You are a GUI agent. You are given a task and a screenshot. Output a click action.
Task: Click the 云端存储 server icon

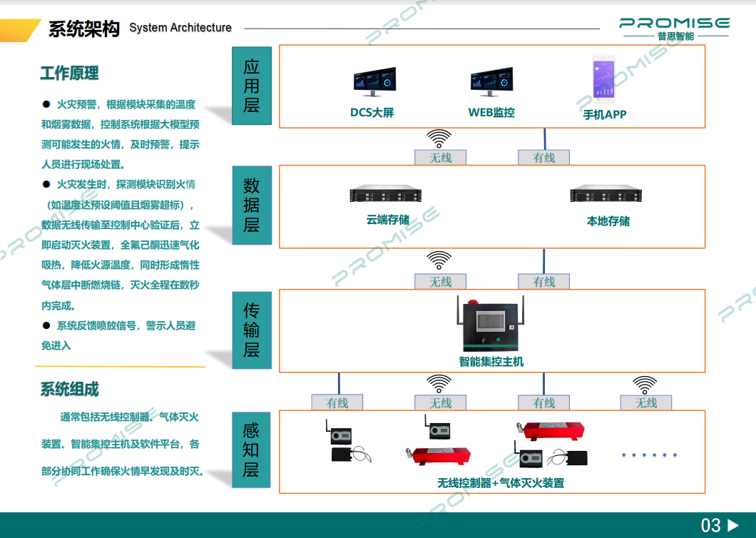click(384, 194)
